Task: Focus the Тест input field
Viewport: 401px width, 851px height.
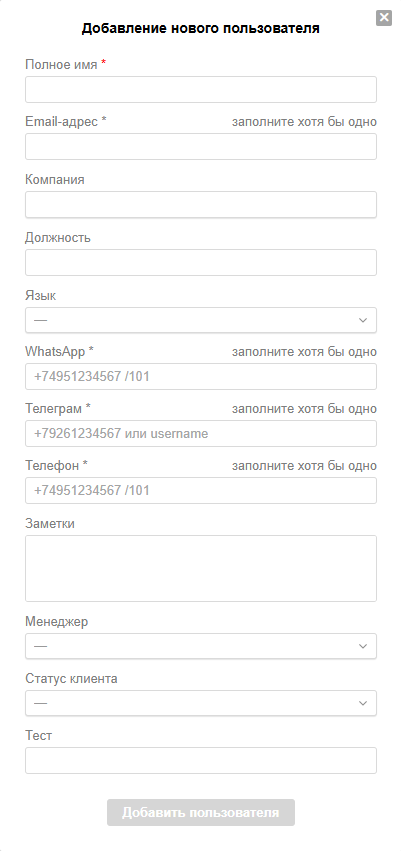Action: pos(201,760)
